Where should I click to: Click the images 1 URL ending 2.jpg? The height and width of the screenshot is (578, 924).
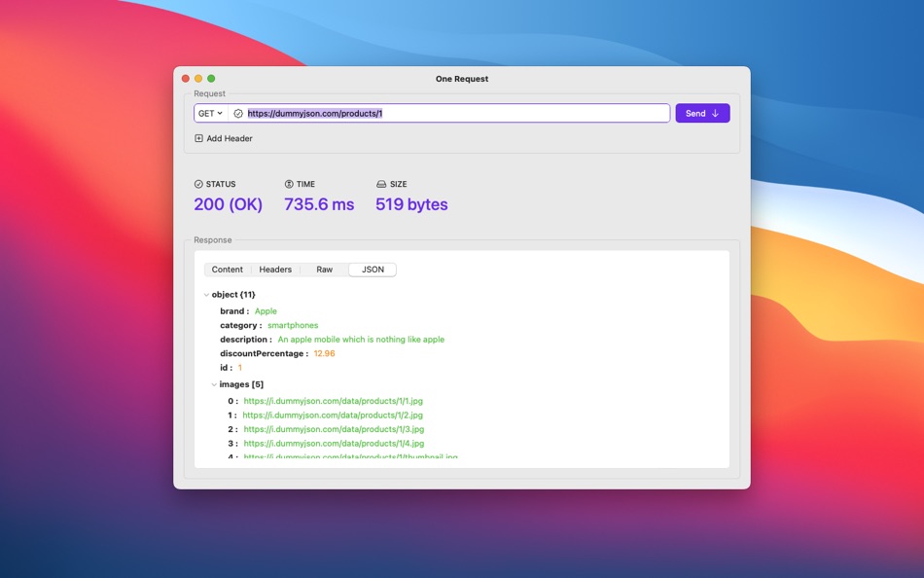[333, 415]
